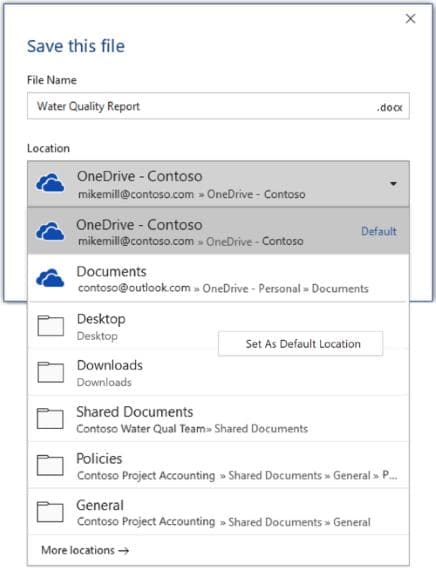Click Set As Default Location

tap(301, 344)
